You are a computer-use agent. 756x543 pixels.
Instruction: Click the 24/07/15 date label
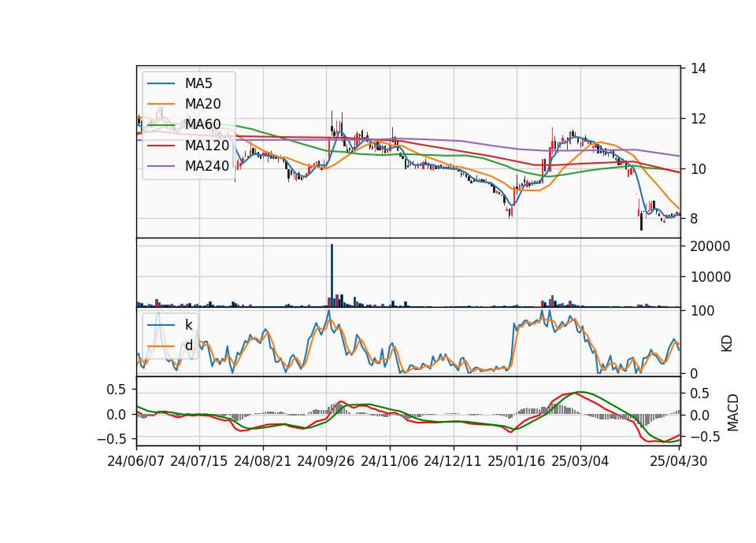[199, 461]
